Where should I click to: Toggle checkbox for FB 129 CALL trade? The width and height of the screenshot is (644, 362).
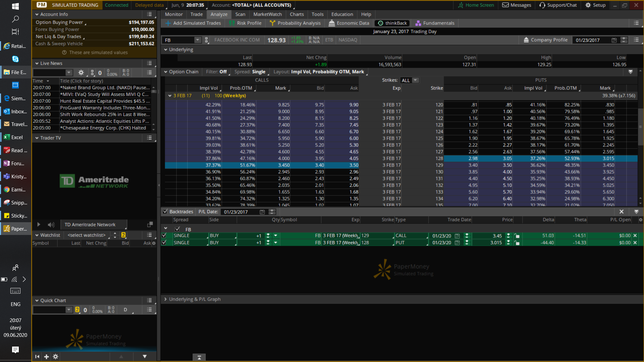click(164, 236)
